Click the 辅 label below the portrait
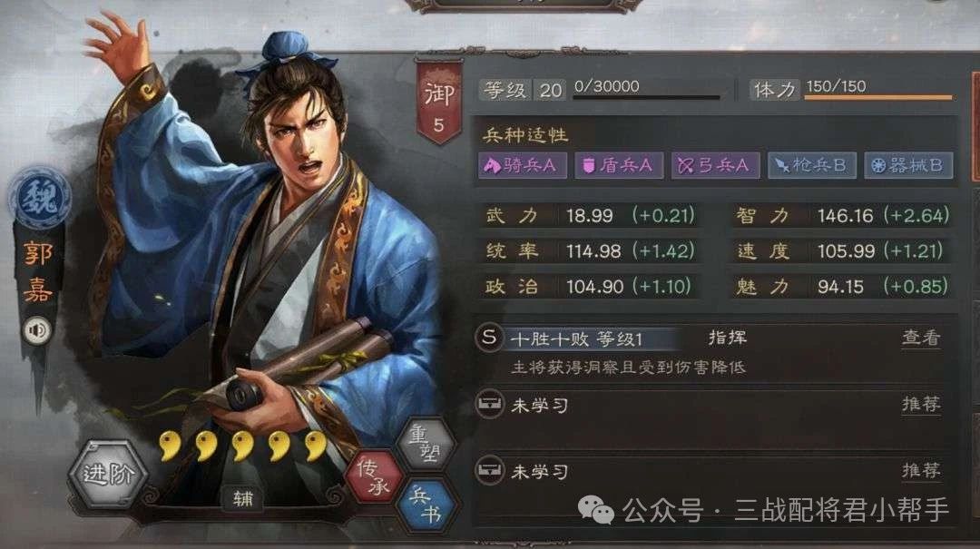This screenshot has height=549, width=980. [x=242, y=498]
